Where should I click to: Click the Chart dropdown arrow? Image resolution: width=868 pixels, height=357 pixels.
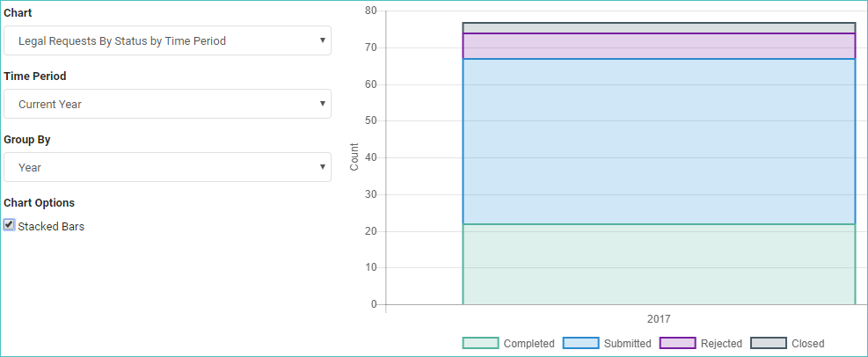[x=322, y=40]
